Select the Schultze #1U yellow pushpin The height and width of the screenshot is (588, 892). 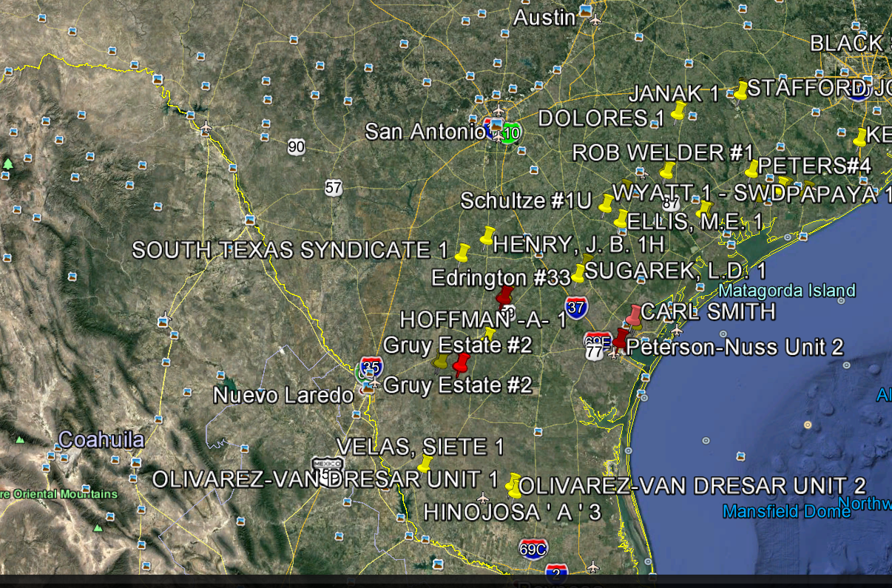click(606, 203)
